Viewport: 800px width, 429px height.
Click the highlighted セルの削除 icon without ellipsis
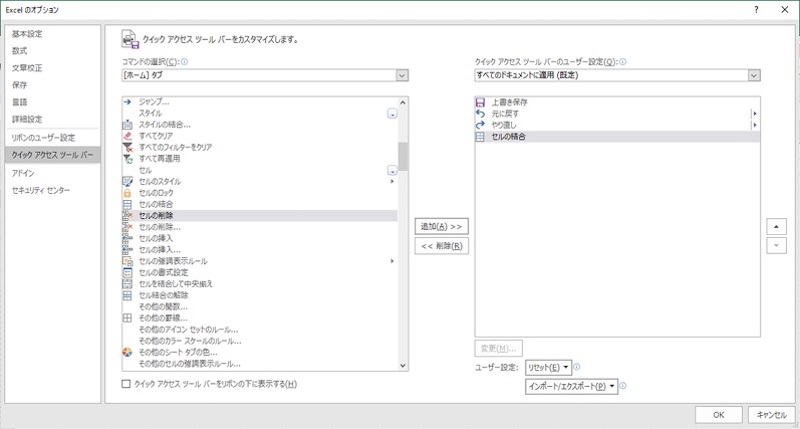click(x=128, y=215)
